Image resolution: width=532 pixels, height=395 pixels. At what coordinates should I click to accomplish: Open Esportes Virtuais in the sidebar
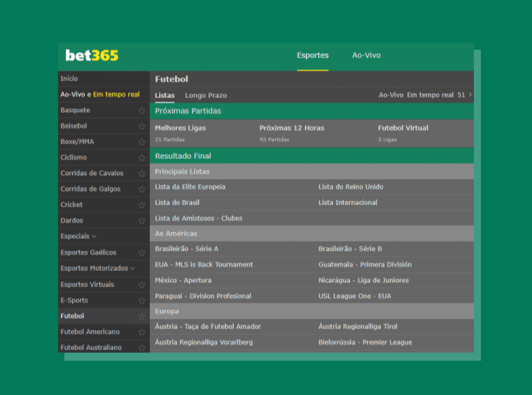tap(87, 284)
